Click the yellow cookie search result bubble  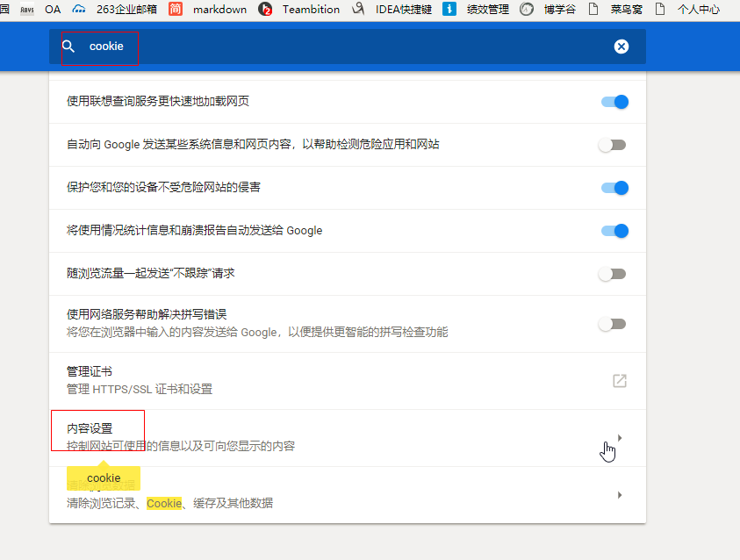(104, 477)
